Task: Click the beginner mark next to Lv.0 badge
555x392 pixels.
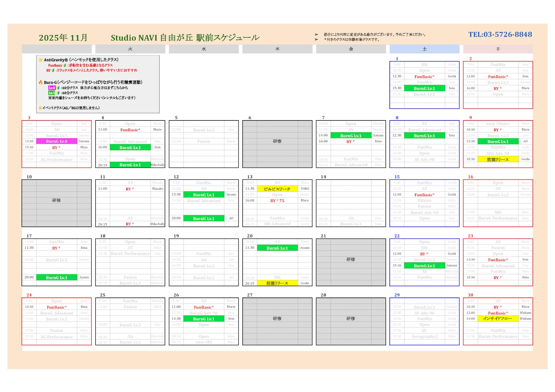Action: pyautogui.click(x=58, y=88)
